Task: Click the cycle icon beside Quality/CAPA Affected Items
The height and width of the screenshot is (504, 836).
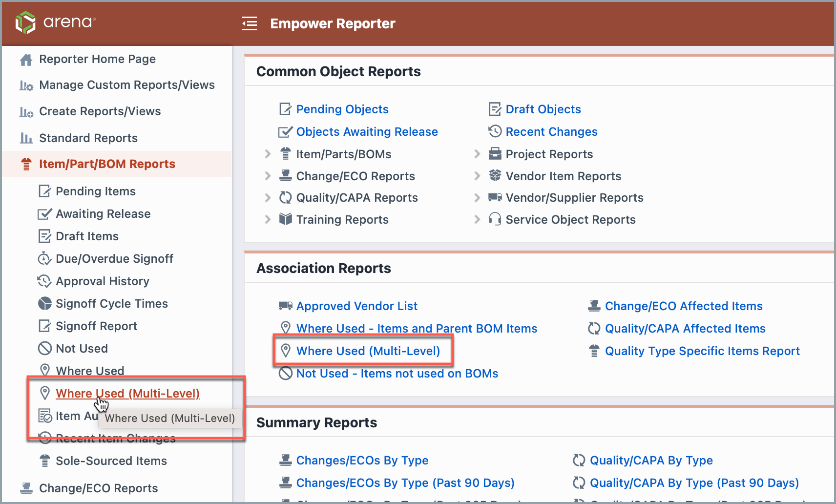Action: click(x=594, y=328)
